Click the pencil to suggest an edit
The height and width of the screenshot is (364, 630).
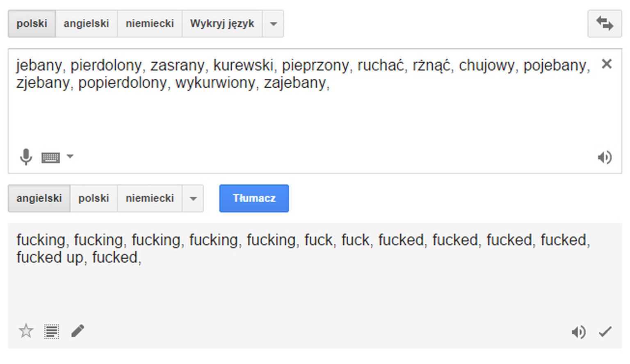(78, 331)
